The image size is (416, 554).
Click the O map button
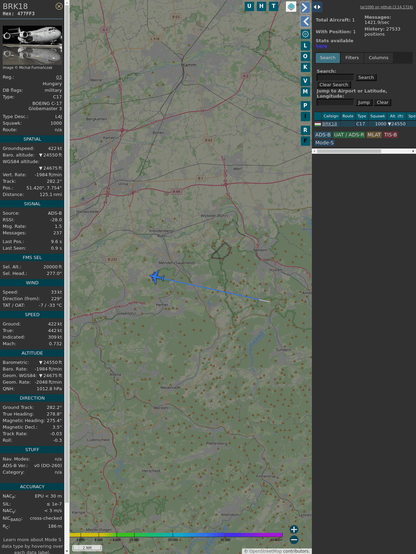[305, 56]
